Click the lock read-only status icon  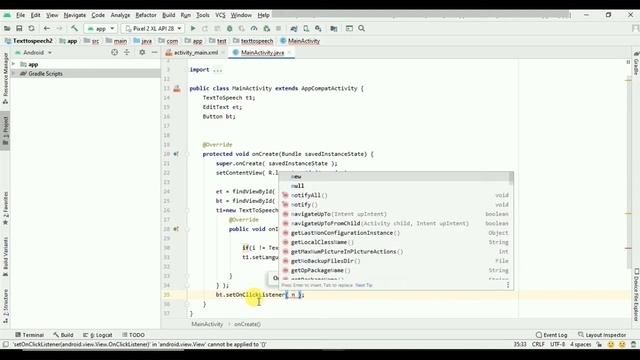pyautogui.click(x=599, y=344)
